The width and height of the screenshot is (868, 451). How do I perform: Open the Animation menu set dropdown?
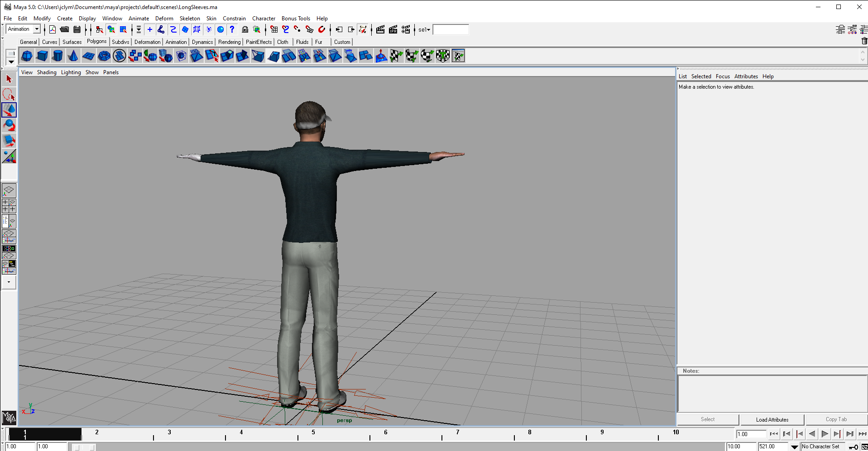coord(37,29)
